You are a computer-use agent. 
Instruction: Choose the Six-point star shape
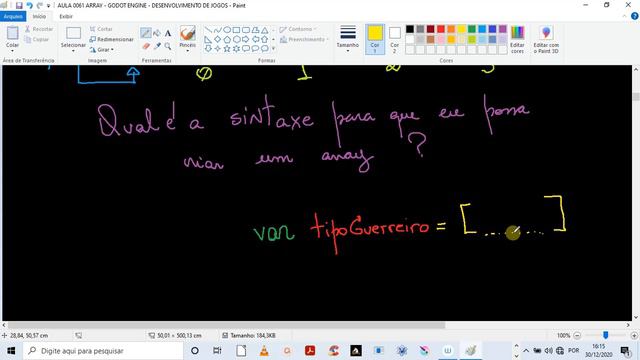click(236, 49)
